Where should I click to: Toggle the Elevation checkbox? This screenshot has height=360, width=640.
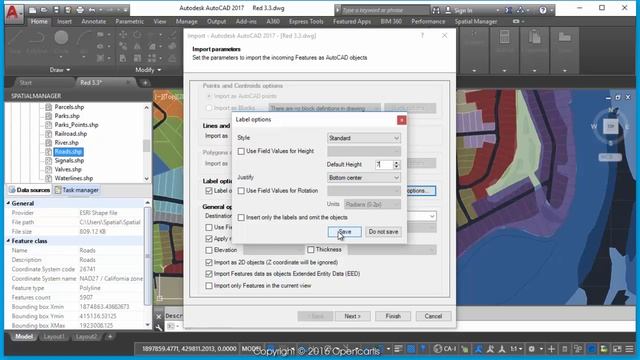[209, 250]
